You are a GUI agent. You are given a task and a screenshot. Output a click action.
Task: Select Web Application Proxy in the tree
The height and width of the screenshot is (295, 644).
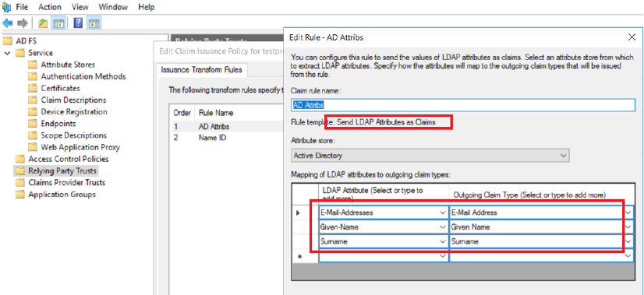pos(80,147)
